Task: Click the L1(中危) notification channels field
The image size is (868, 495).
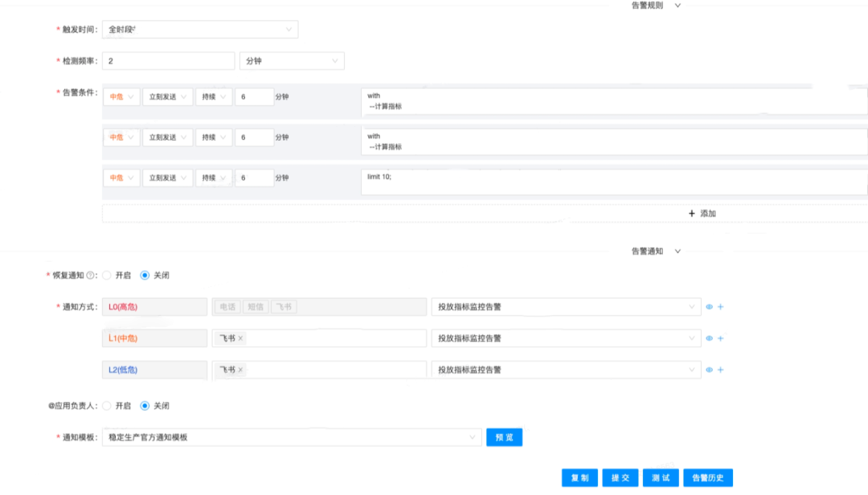Action: pyautogui.click(x=319, y=338)
